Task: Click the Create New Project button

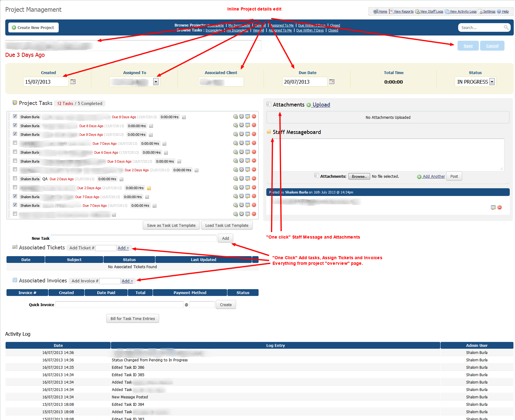Action: pyautogui.click(x=33, y=27)
